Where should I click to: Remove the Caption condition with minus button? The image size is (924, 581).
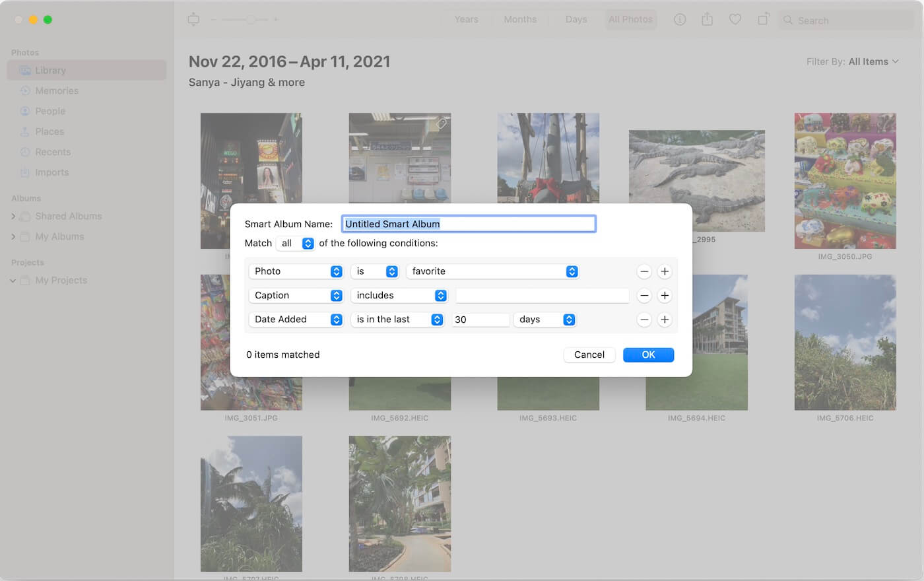click(644, 295)
